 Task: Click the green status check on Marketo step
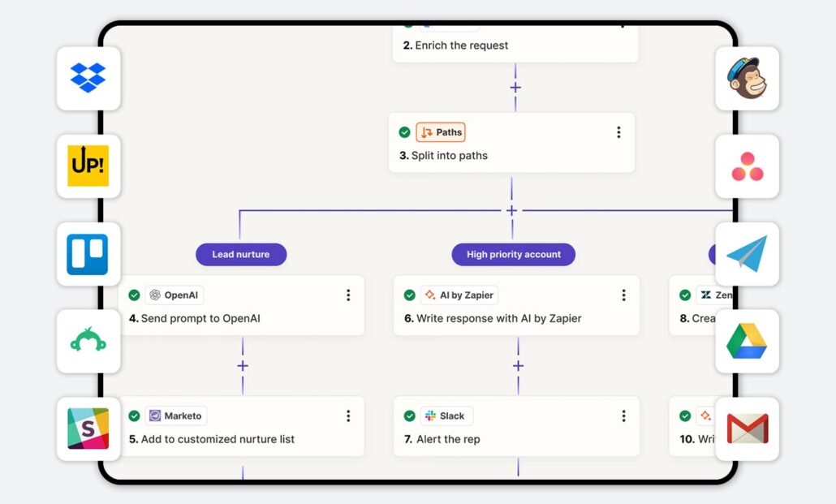coord(134,416)
